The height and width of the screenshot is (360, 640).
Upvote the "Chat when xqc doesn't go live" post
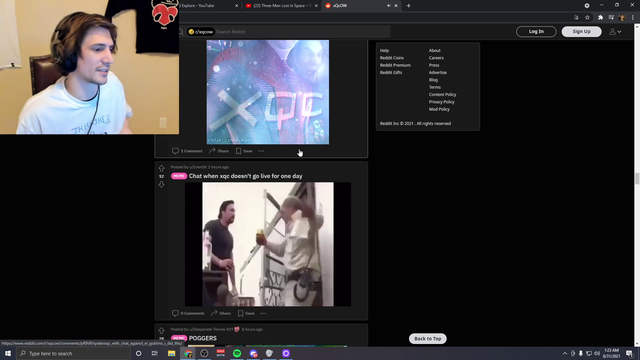click(162, 168)
